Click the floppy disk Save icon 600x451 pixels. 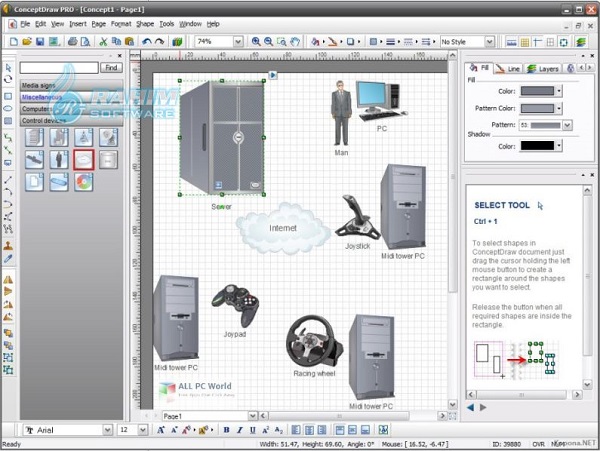(x=39, y=42)
